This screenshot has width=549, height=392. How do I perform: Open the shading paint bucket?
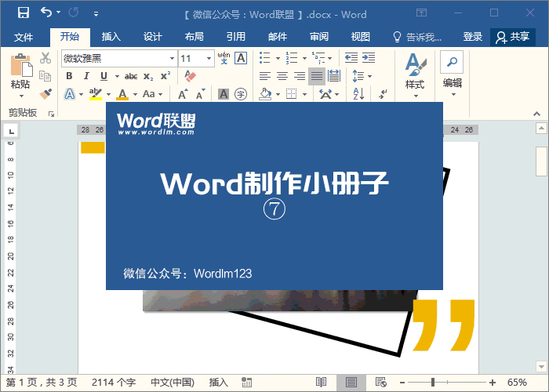tap(265, 94)
